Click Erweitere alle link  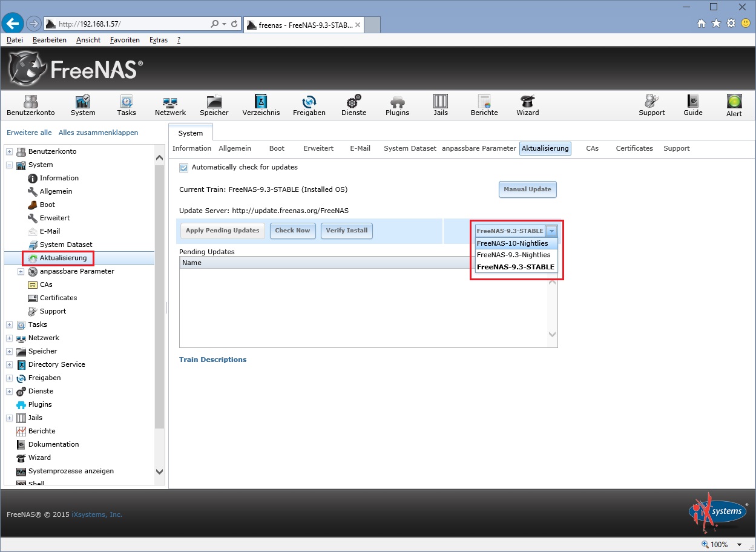point(29,133)
